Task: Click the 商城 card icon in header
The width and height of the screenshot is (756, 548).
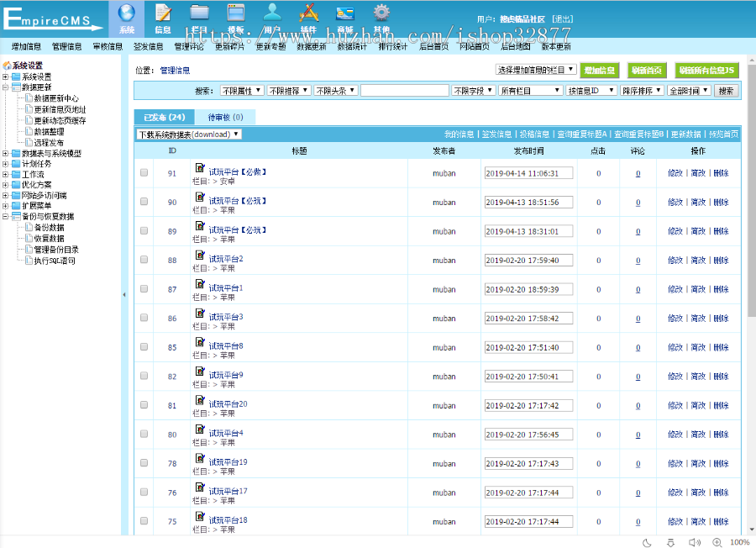Action: (344, 13)
